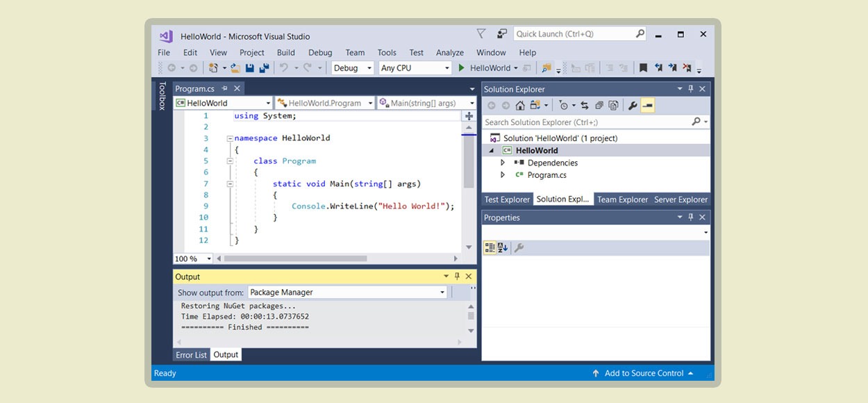Open the Main(string[] args) member dropdown

[x=426, y=103]
